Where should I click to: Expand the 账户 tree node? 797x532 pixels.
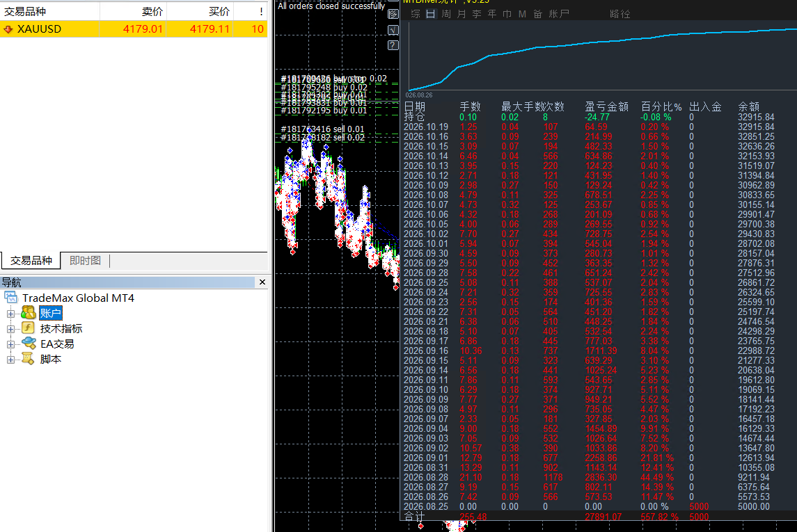[10, 314]
